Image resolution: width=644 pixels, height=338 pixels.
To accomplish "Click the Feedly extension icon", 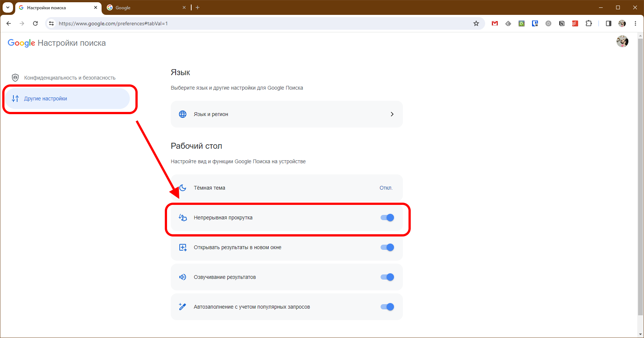I will (x=508, y=23).
